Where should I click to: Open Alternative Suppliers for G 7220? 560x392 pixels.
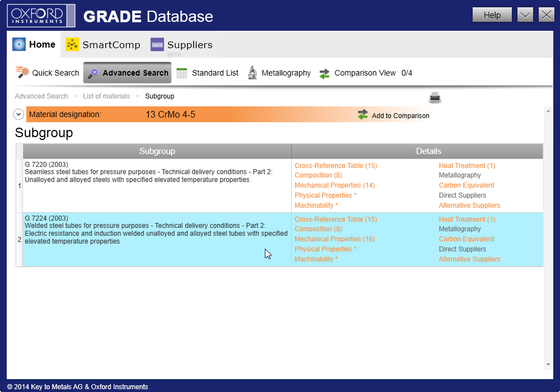[469, 206]
